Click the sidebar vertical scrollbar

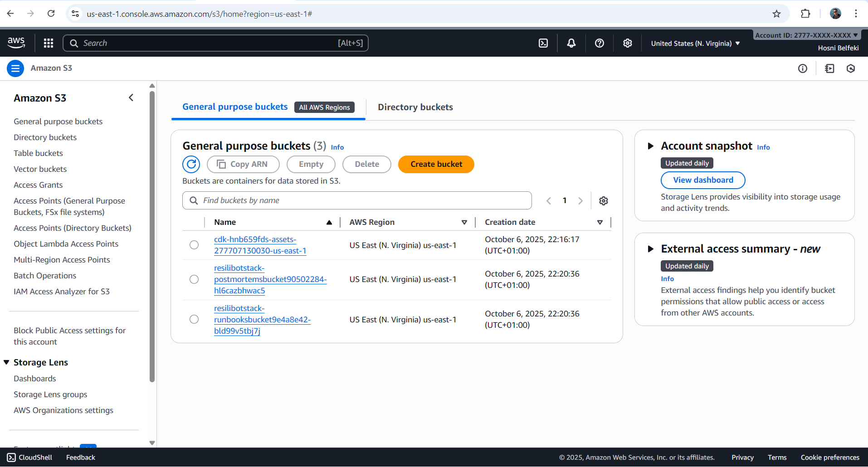point(152,237)
